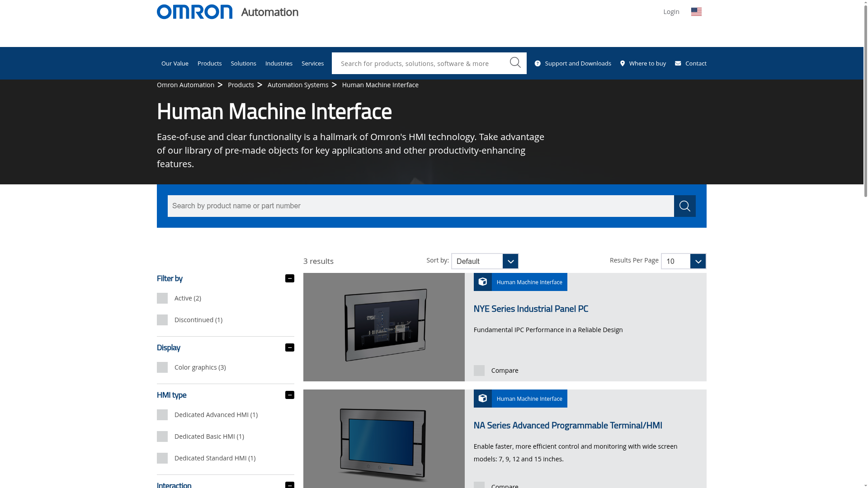
Task: Click the Contact link text
Action: (x=696, y=63)
